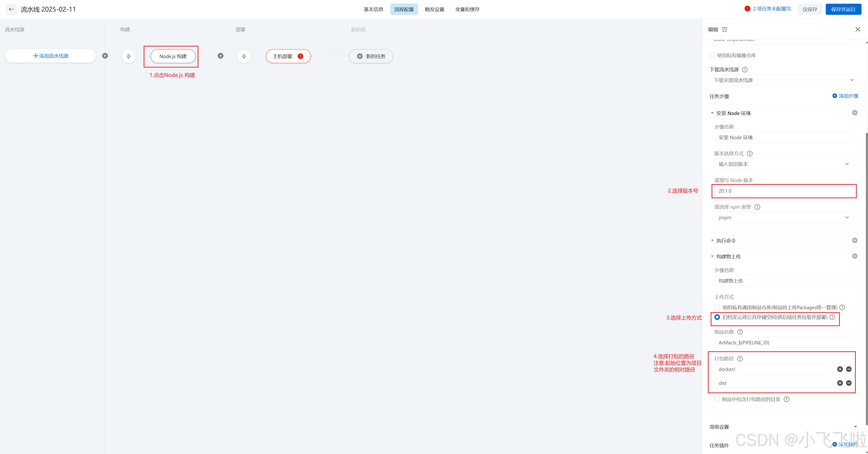Click the lightning trigger icon in 构建 stage
868x454 pixels.
(128, 56)
